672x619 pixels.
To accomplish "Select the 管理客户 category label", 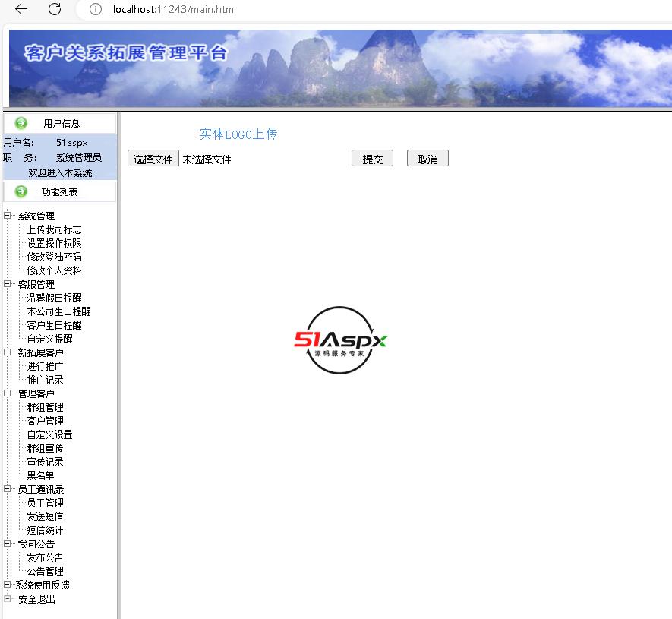I will [x=36, y=394].
